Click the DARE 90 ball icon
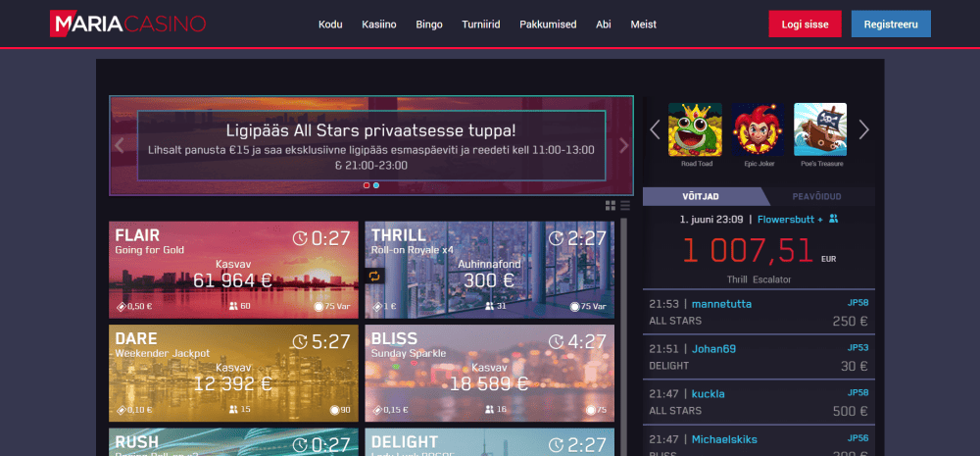 (x=334, y=410)
